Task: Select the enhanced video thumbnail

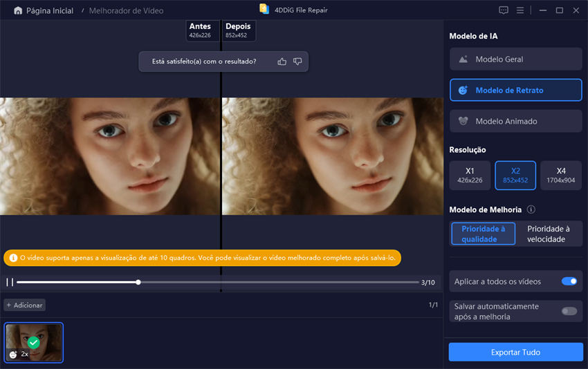Action: (34, 343)
